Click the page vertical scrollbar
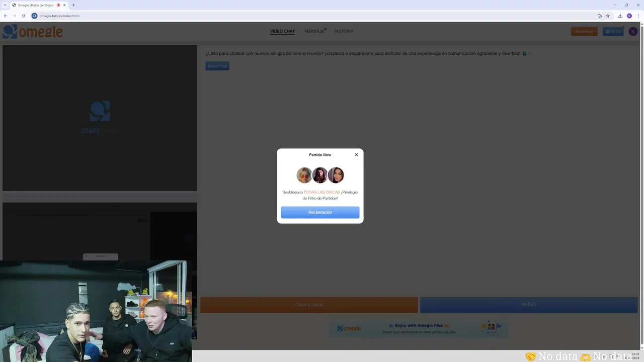The height and width of the screenshot is (362, 644). (641, 186)
